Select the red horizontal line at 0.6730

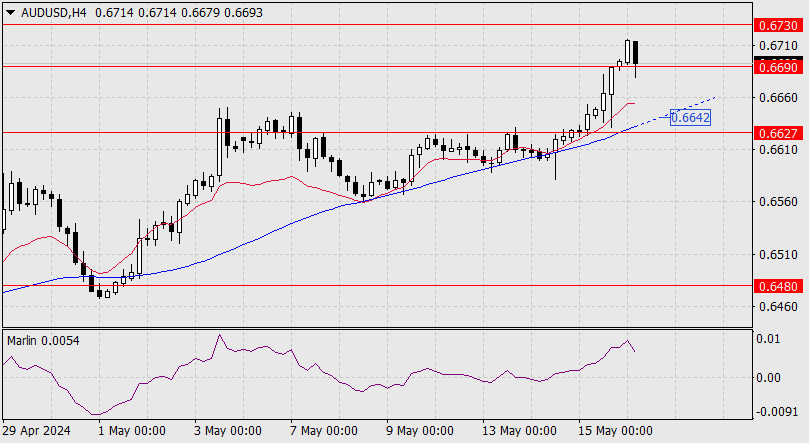pos(377,25)
